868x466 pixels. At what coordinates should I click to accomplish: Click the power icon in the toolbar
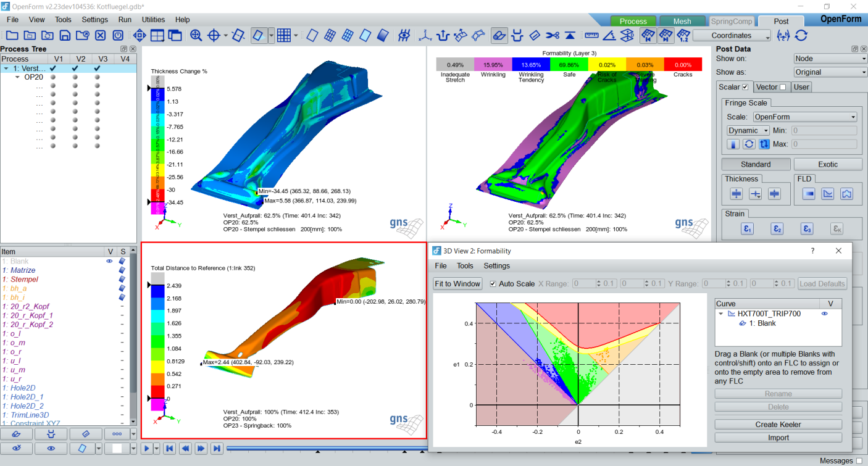click(x=118, y=36)
